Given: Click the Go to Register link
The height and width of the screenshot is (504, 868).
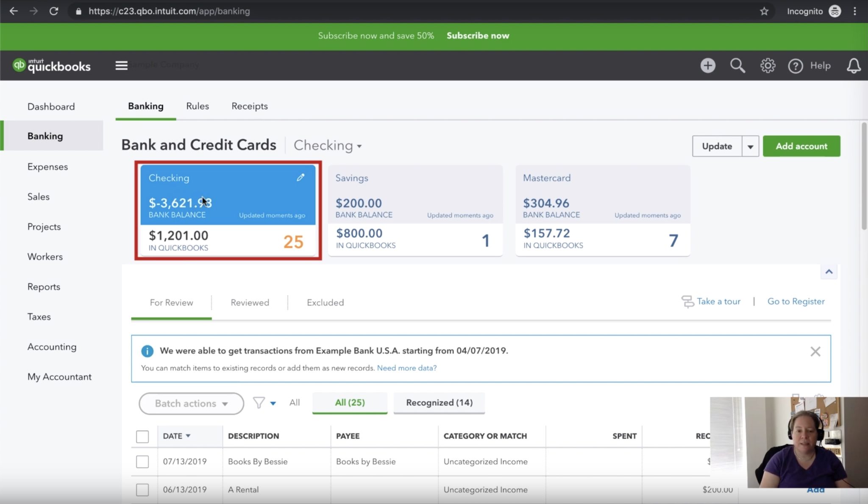Looking at the screenshot, I should click(x=796, y=301).
